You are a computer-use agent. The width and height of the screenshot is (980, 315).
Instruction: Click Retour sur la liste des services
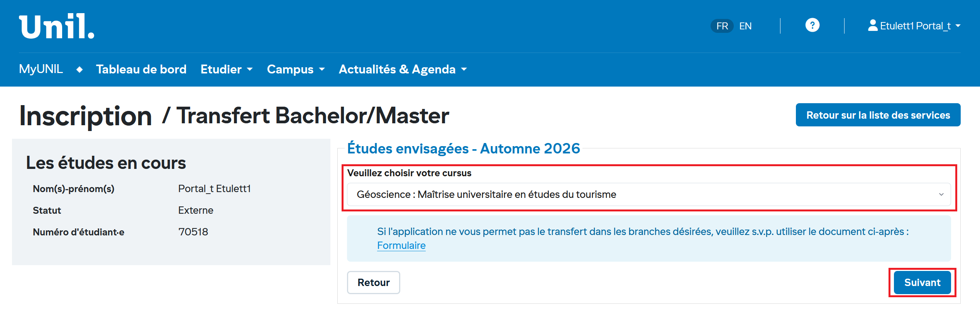(878, 115)
